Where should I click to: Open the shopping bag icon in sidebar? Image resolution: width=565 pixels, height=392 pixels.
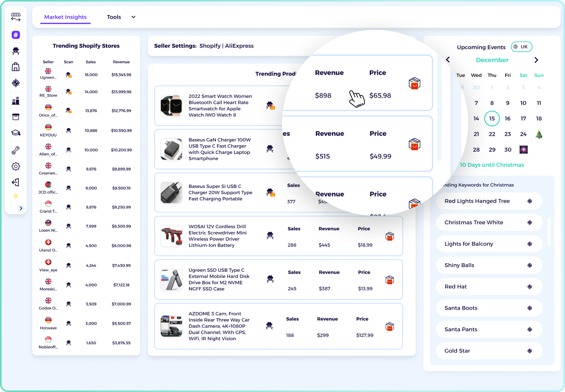click(16, 67)
